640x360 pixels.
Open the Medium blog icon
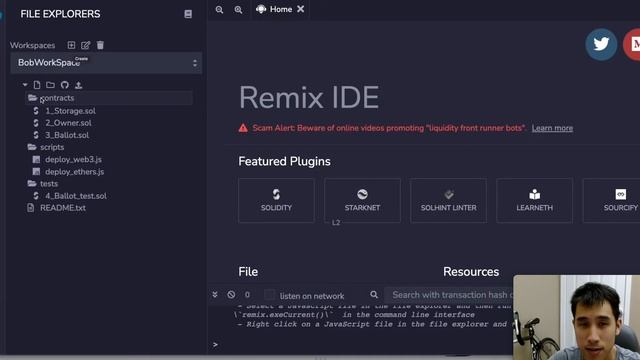tap(632, 44)
